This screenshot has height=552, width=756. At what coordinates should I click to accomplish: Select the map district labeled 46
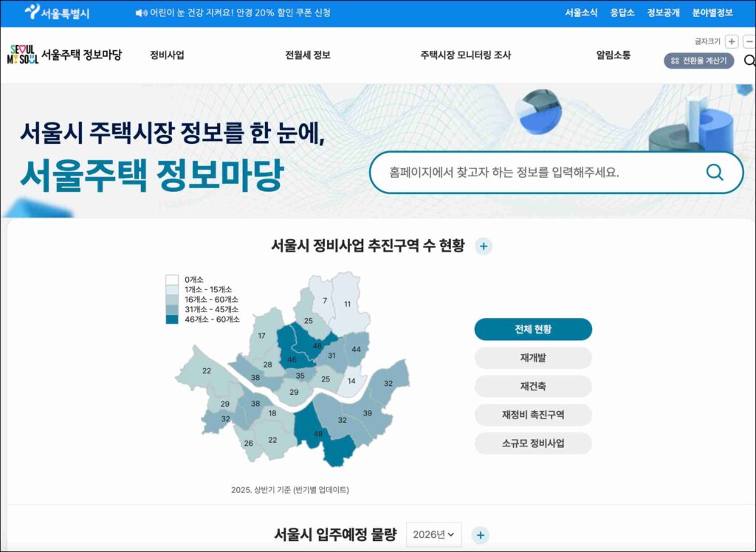click(x=292, y=359)
